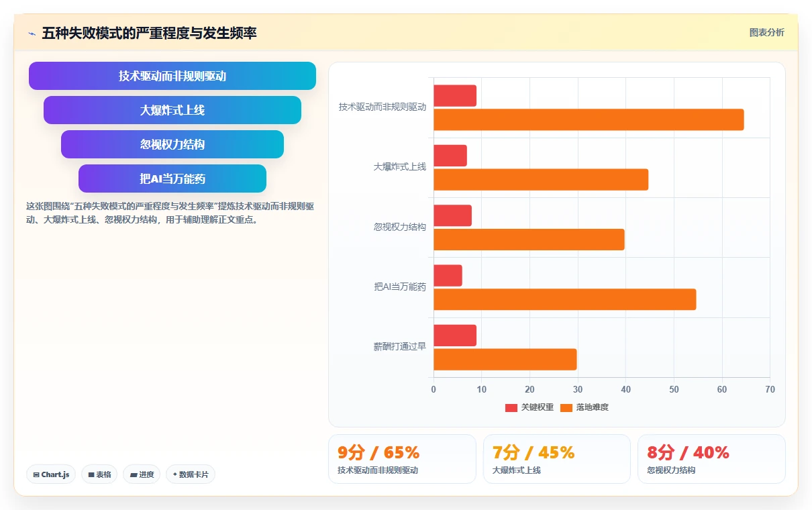
Task: Select the 忽视权力结构 funnel bar
Action: (x=172, y=144)
